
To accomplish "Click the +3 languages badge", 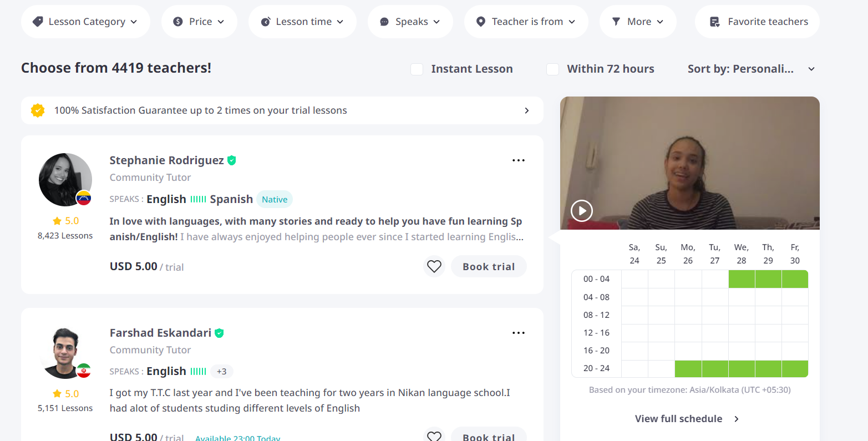I will [x=221, y=372].
